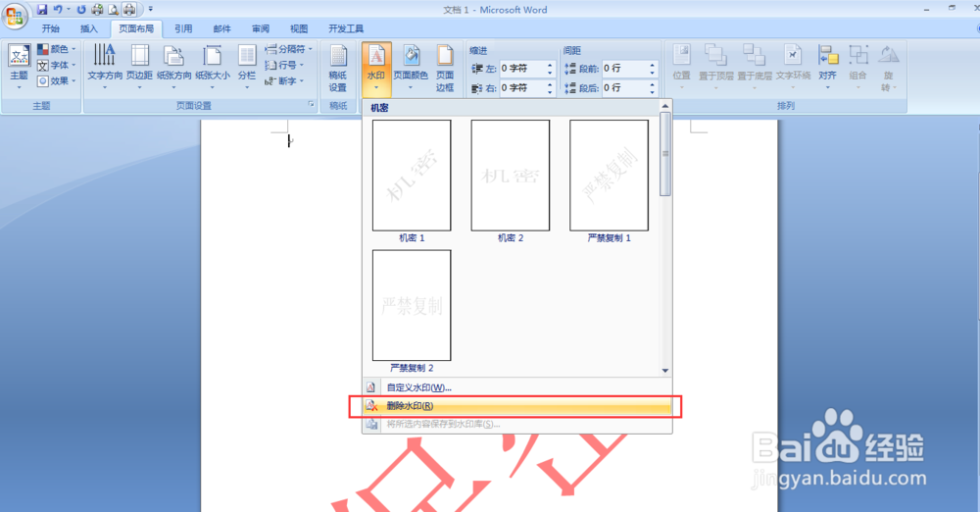Screen dimensions: 980x512
Task: Open the 开发工具 tab
Action: (x=346, y=28)
